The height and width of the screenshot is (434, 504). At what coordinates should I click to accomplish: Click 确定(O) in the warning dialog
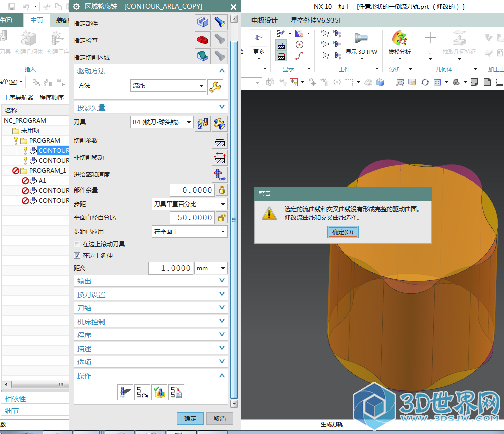coord(343,232)
